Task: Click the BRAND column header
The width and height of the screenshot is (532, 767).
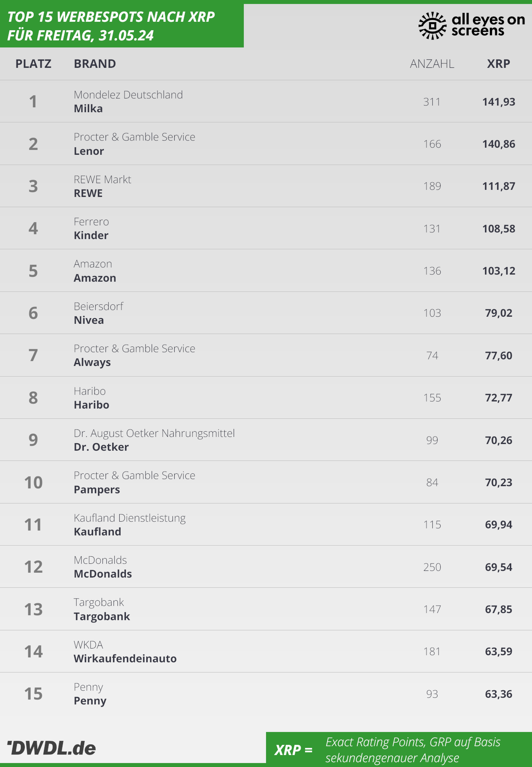Action: [95, 64]
